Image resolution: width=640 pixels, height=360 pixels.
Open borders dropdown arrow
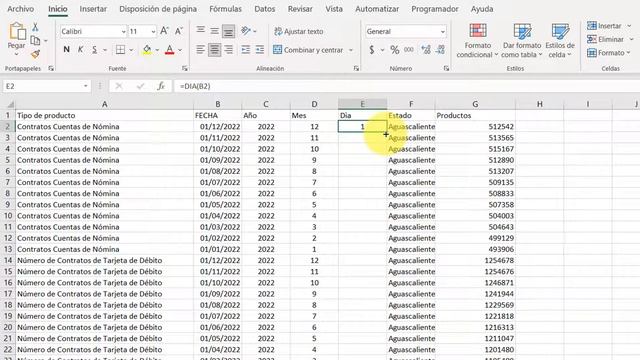click(x=131, y=50)
